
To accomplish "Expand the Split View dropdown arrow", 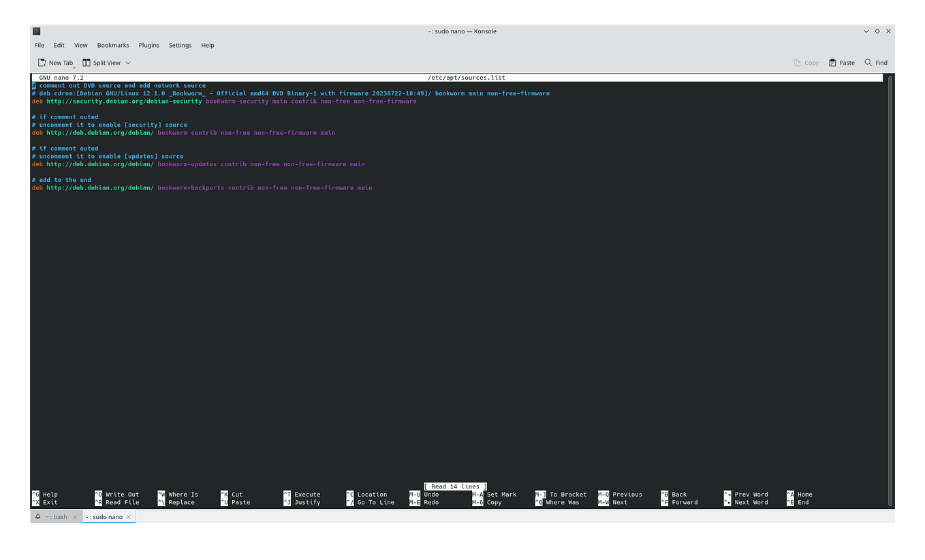I will tap(127, 63).
